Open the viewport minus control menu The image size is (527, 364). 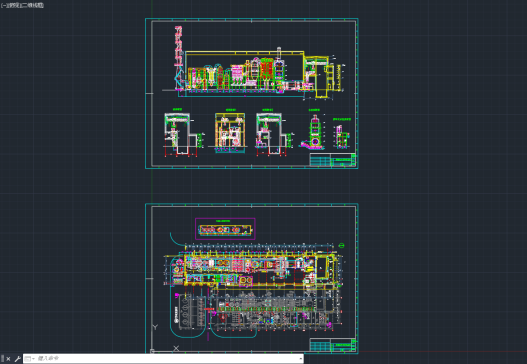click(3, 5)
